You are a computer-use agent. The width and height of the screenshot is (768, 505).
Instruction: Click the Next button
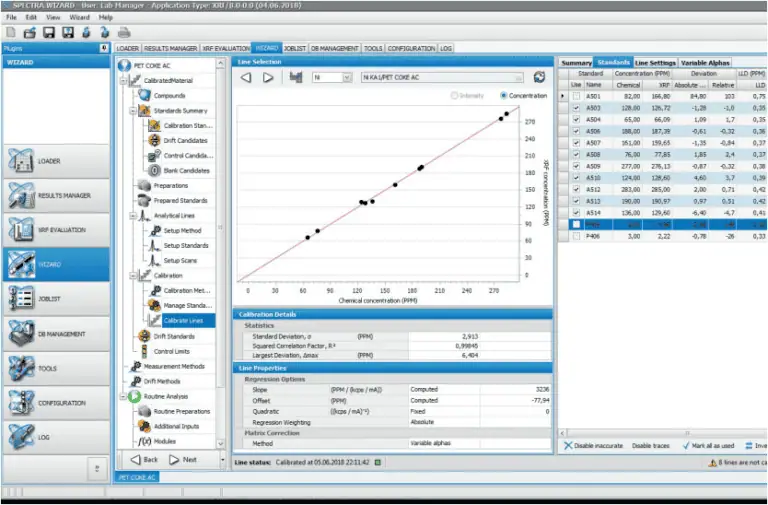[x=183, y=459]
